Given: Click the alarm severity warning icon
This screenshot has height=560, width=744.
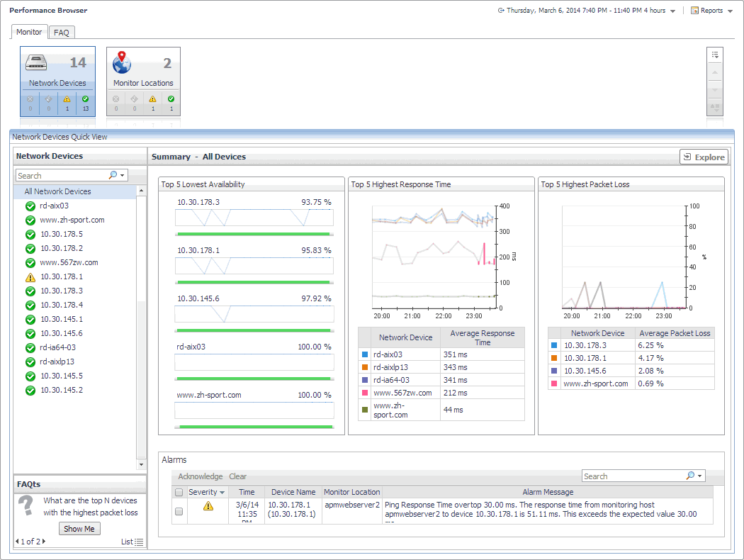Looking at the screenshot, I should (208, 506).
